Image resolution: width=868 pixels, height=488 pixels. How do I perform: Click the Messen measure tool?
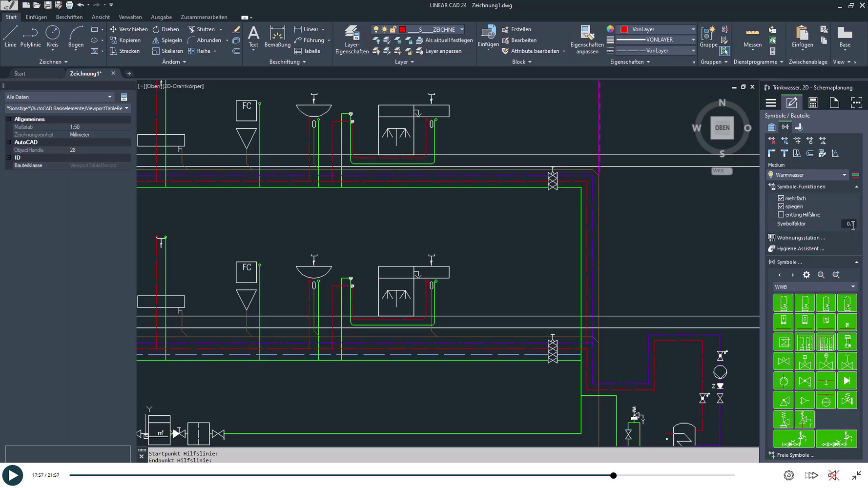click(752, 37)
